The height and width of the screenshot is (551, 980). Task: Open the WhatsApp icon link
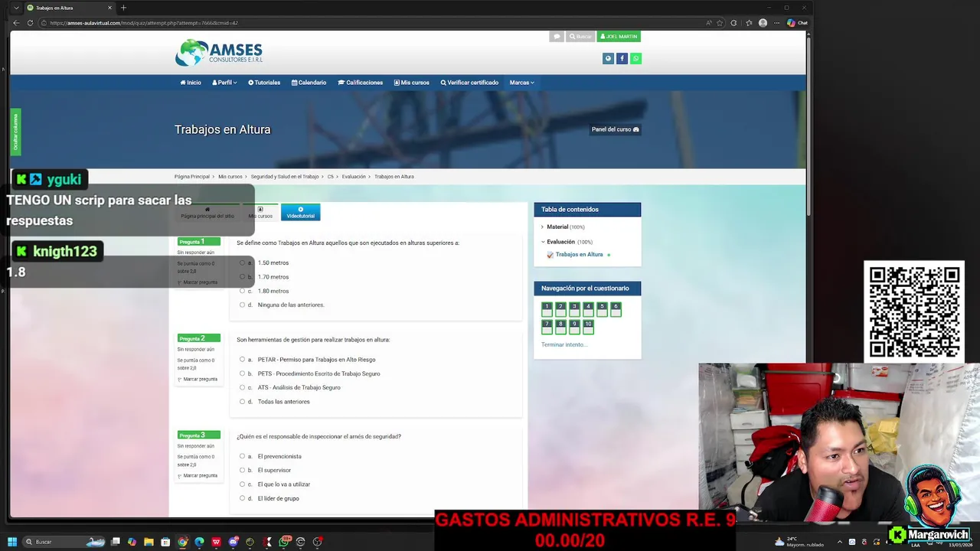[635, 58]
